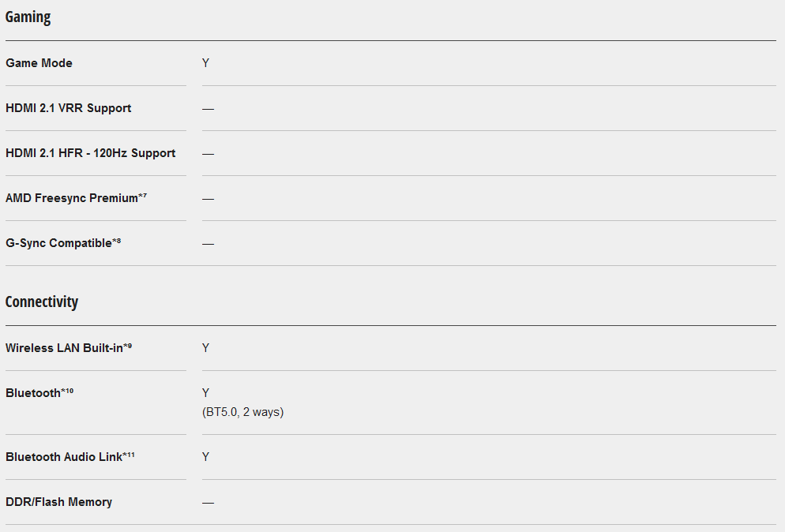Open footnote 11 beside Bluetooth Audio Link
This screenshot has height=532, width=785.
tap(129, 455)
